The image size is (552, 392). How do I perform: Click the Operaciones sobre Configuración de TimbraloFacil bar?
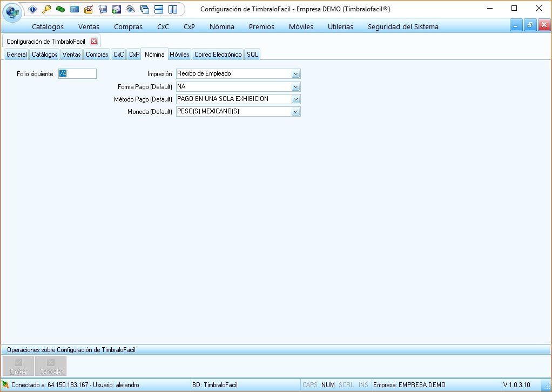(x=276, y=350)
